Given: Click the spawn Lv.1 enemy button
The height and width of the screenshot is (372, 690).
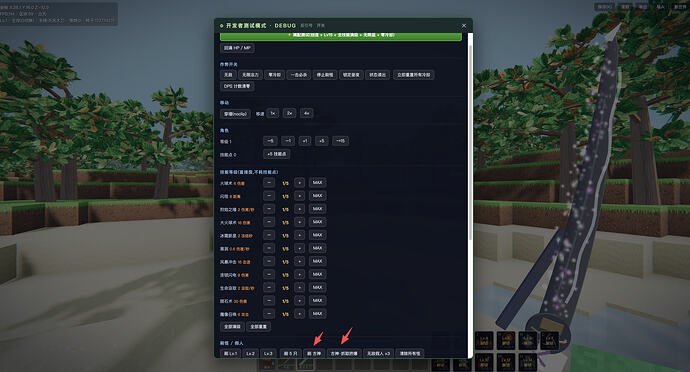Looking at the screenshot, I should coord(230,354).
